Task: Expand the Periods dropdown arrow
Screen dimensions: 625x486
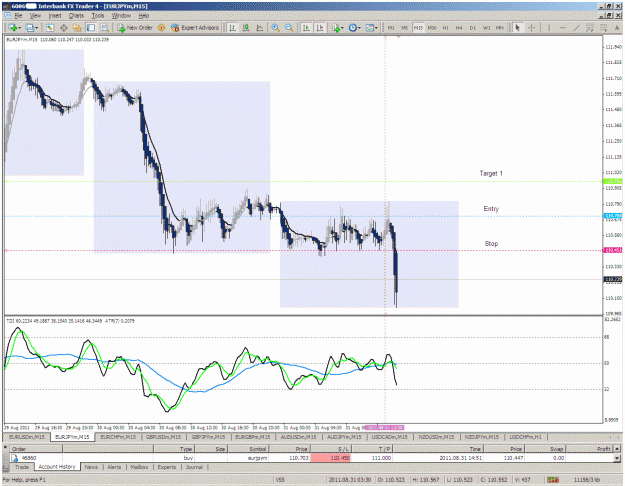Action: point(359,28)
